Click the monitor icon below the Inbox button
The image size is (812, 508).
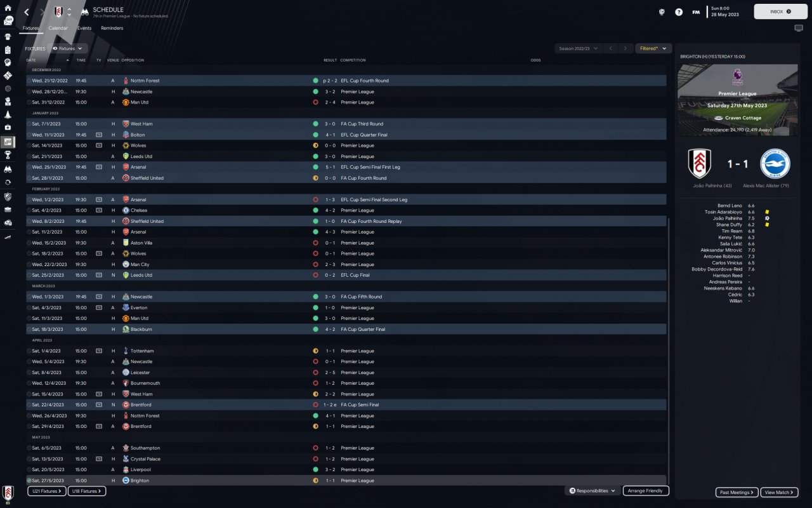click(798, 28)
